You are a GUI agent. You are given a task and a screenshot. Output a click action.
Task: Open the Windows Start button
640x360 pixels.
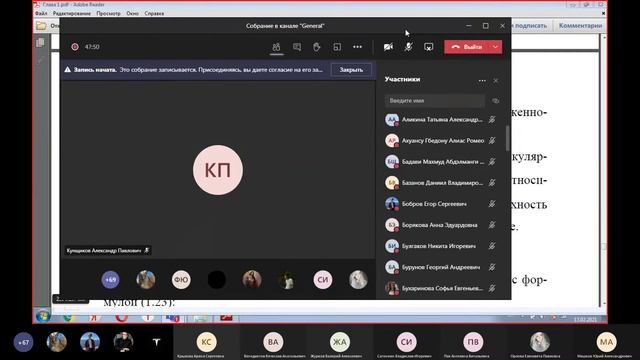pos(42,316)
